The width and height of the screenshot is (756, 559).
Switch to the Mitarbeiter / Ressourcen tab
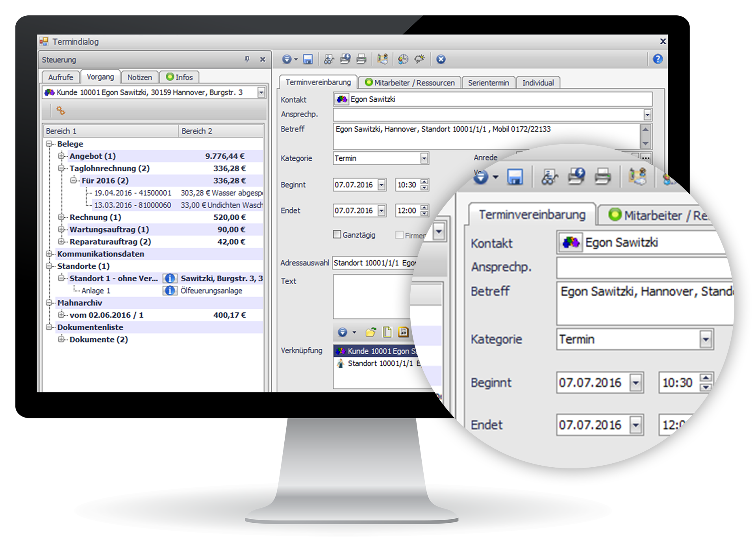pyautogui.click(x=409, y=83)
